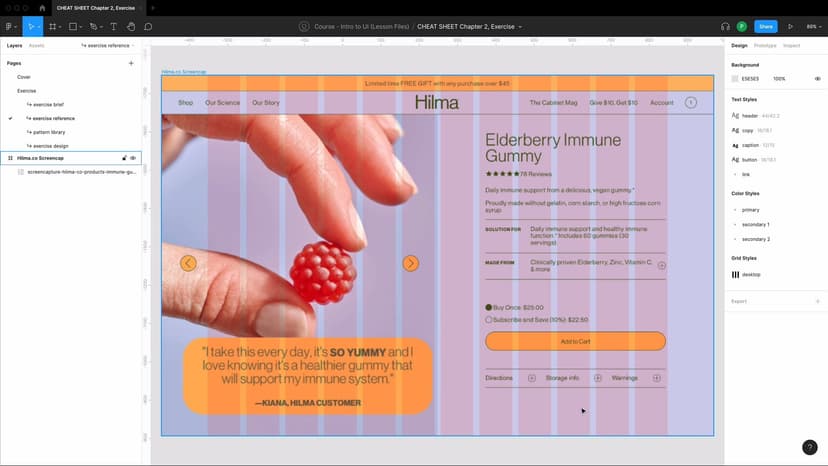
Task: Add a new page with plus button
Action: (131, 63)
